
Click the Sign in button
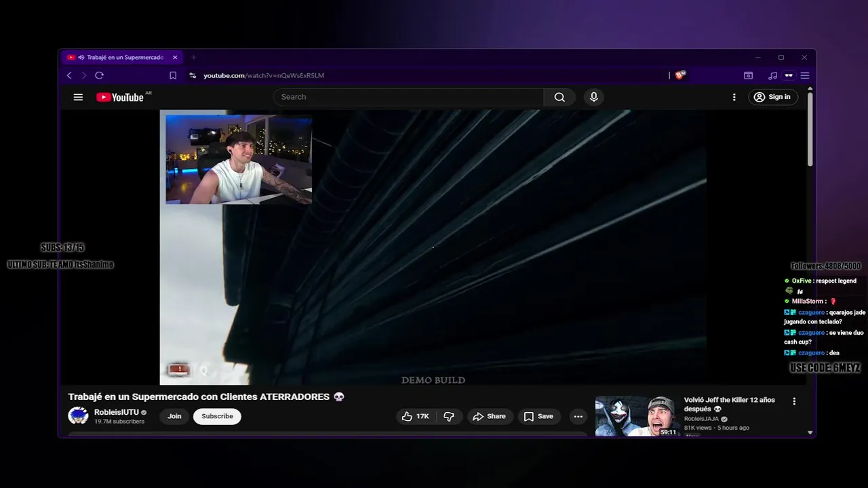click(772, 97)
